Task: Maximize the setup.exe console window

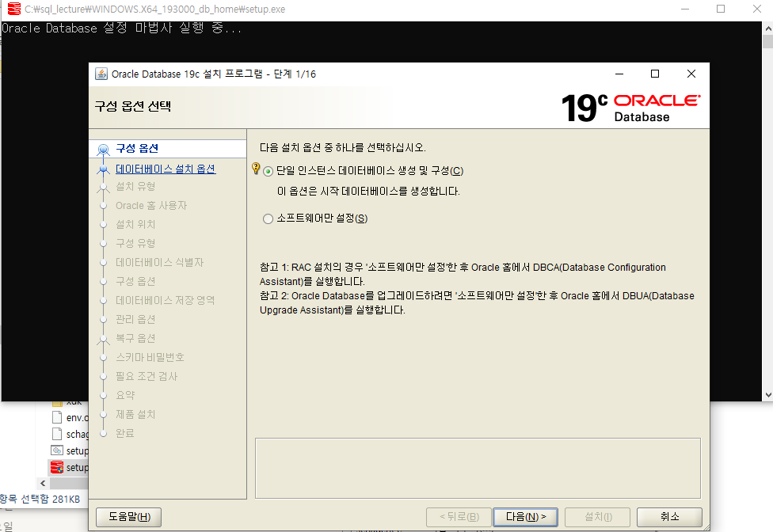Action: [x=721, y=9]
